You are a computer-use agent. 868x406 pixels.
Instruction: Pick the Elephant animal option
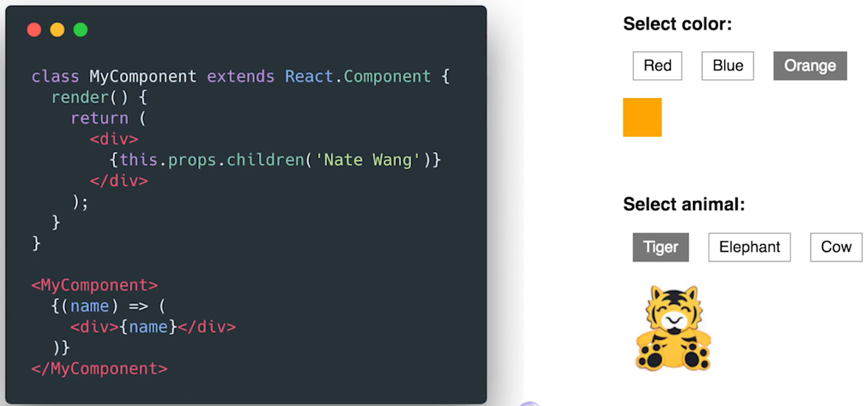pyautogui.click(x=749, y=247)
